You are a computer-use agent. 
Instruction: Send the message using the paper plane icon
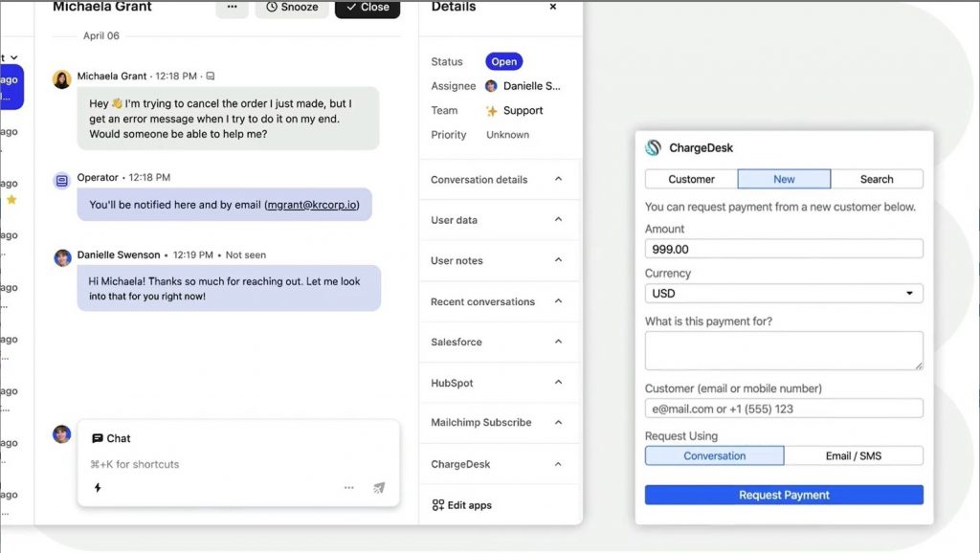379,488
